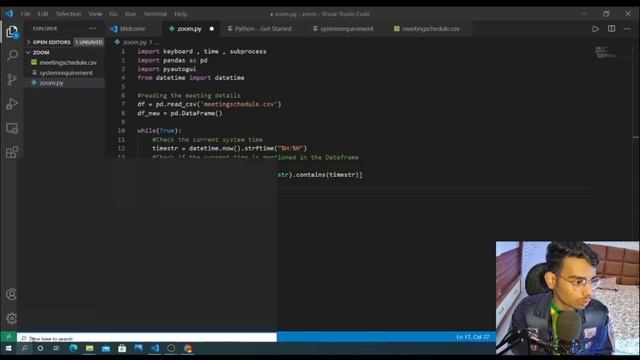The image size is (640, 360).
Task: Switch to the zoom.py editor tab
Action: coord(189,29)
